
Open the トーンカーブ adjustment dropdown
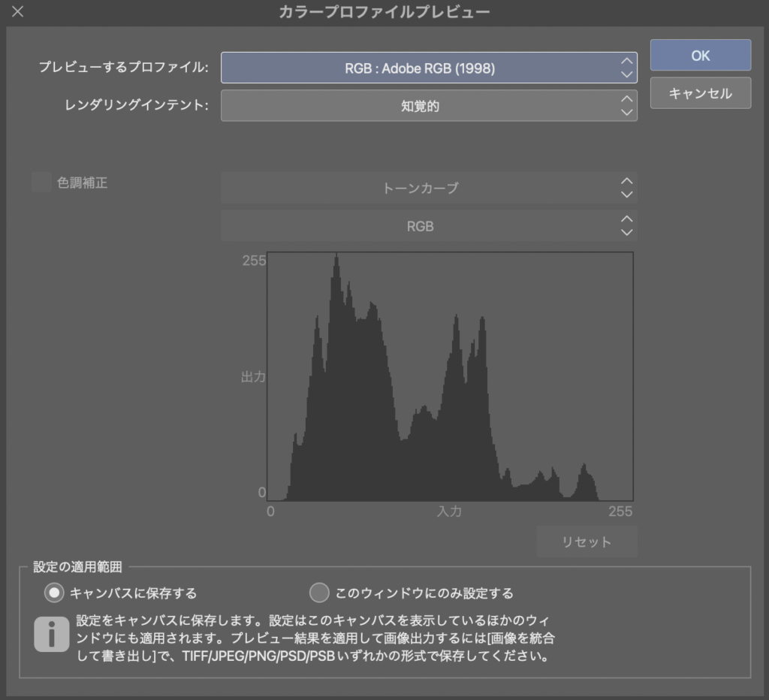[x=428, y=188]
